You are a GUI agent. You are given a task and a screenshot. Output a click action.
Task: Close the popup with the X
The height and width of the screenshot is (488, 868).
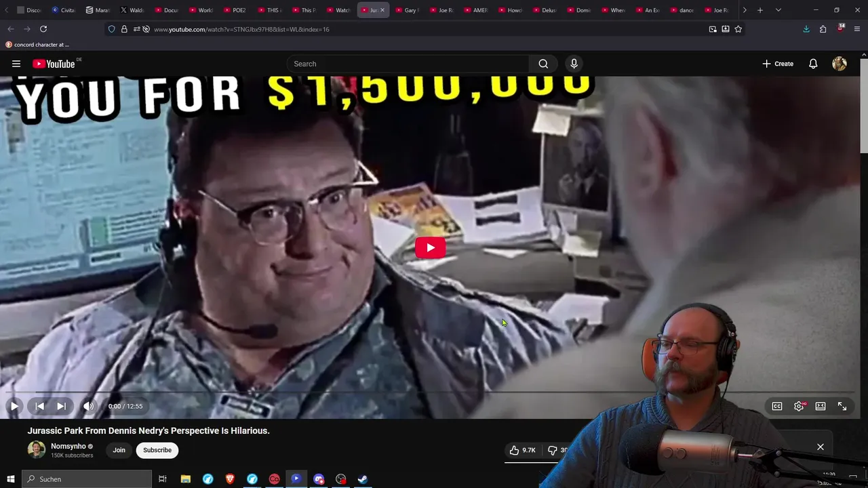[x=821, y=447]
